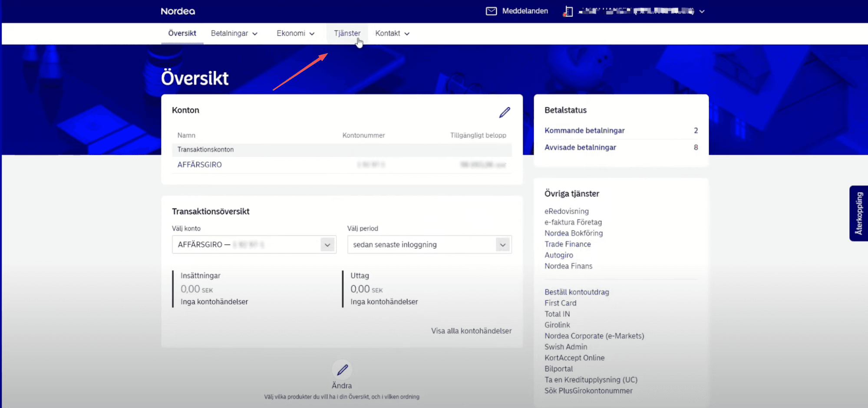Screen dimensions: 868x408
Task: Open Total IN link
Action: point(557,314)
